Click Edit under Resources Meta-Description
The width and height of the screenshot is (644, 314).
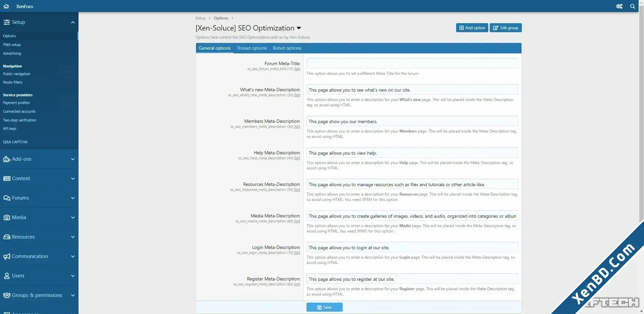297,190
